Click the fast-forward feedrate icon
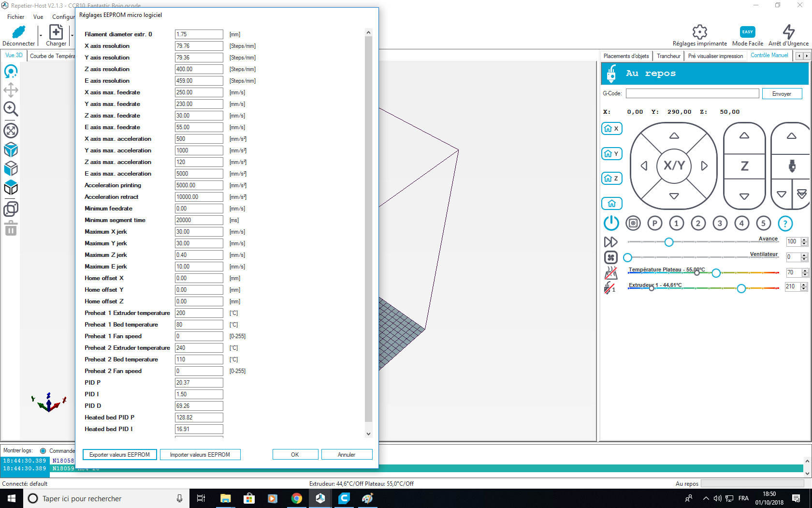The height and width of the screenshot is (508, 812). click(x=611, y=242)
